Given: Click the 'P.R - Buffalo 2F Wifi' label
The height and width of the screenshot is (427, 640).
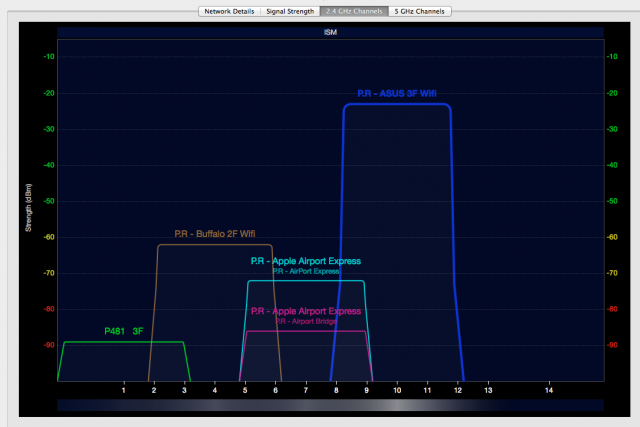Looking at the screenshot, I should [x=215, y=234].
